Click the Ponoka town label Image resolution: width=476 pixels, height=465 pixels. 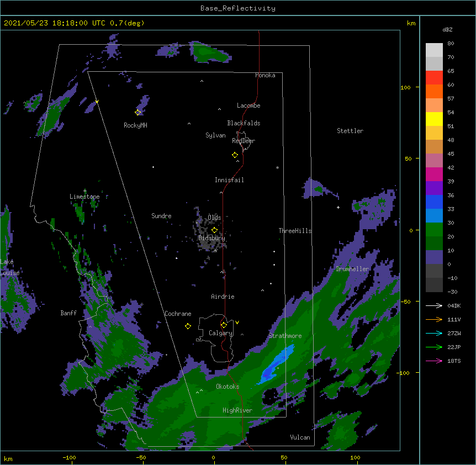click(x=265, y=75)
